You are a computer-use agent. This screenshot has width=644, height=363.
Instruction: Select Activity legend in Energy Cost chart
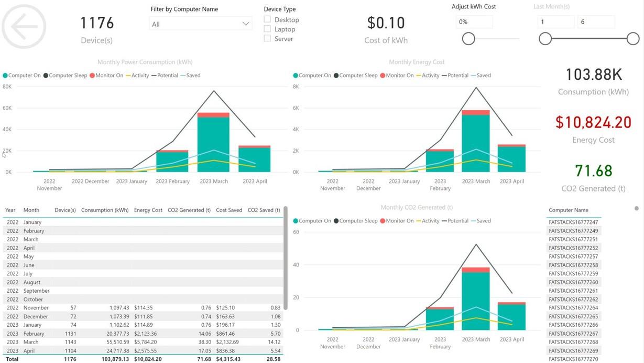(x=428, y=76)
